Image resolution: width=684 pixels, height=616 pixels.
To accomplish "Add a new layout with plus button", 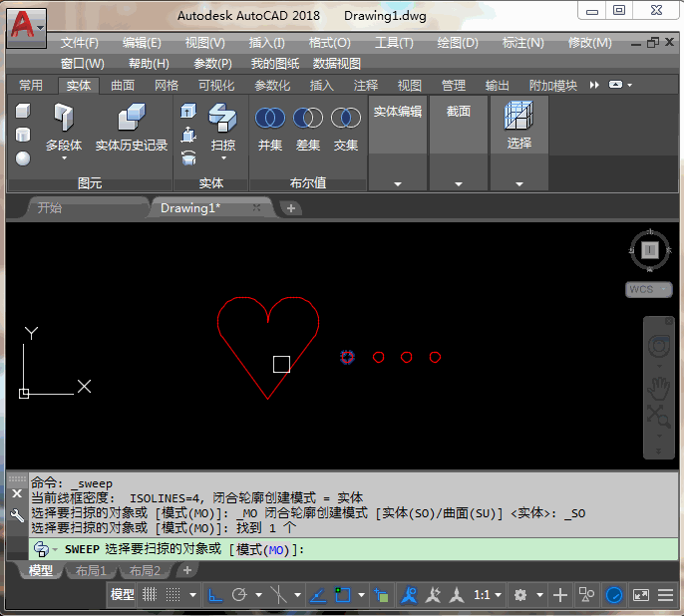I will (x=187, y=570).
